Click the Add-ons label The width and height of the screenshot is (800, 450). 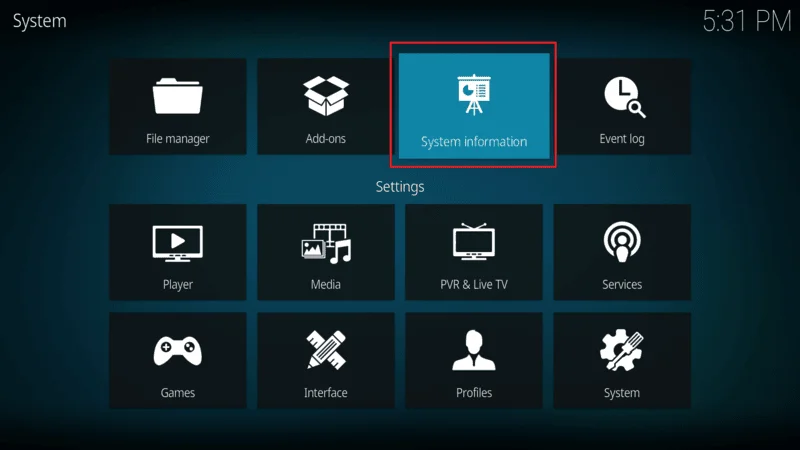click(x=326, y=139)
